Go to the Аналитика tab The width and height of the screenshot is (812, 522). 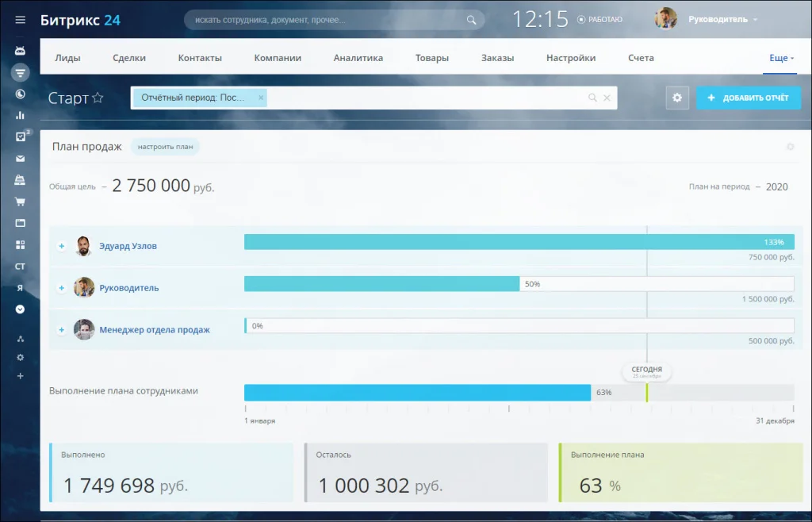[358, 58]
